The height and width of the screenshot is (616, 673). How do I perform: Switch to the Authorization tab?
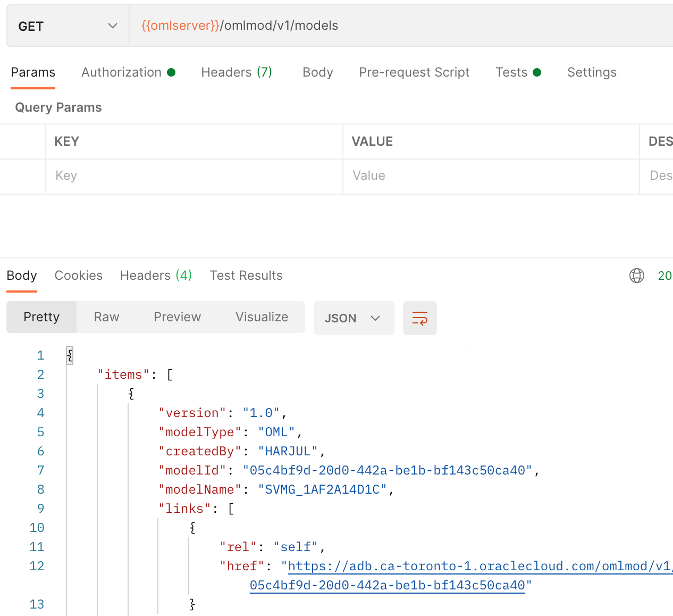[121, 72]
